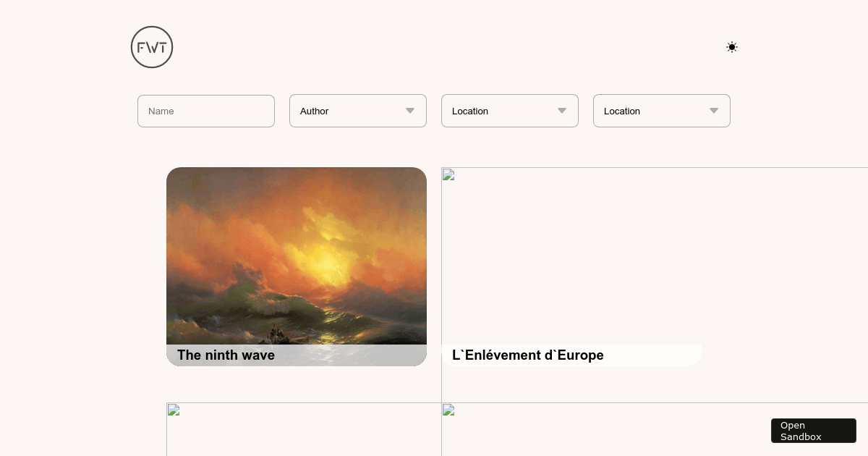Click the FWT circular logo
The image size is (868, 456).
tap(152, 47)
